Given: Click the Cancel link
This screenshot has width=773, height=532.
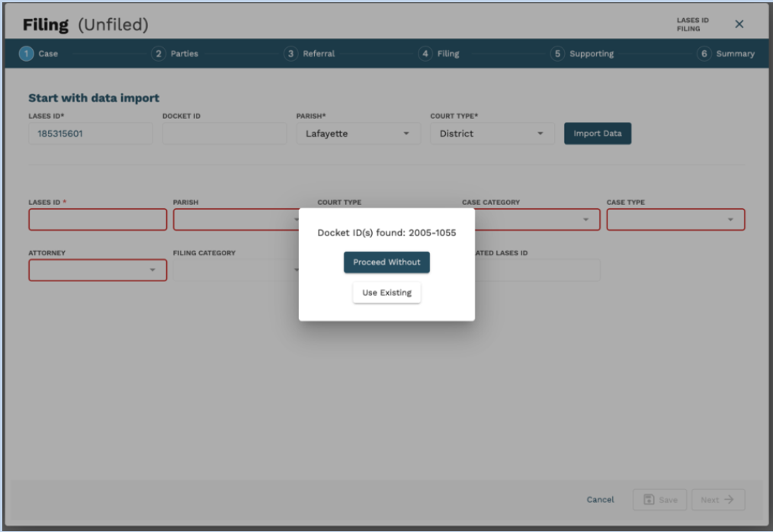Looking at the screenshot, I should click(600, 500).
